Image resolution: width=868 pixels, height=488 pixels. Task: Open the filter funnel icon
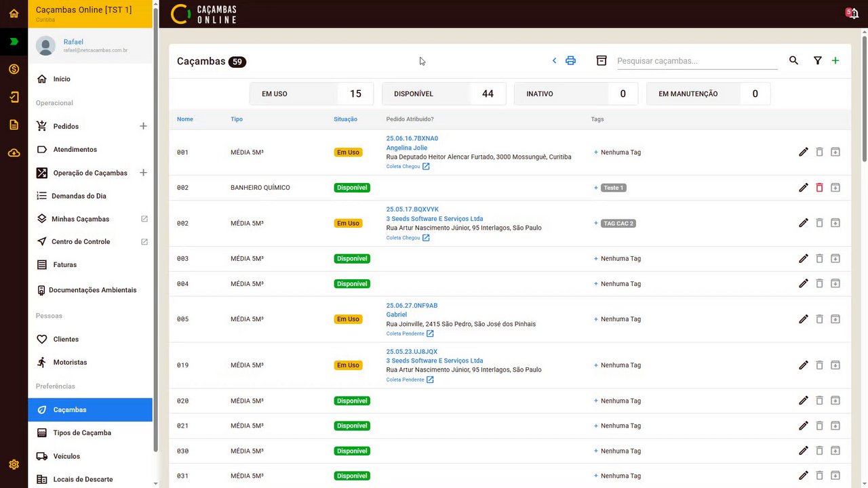tap(818, 60)
